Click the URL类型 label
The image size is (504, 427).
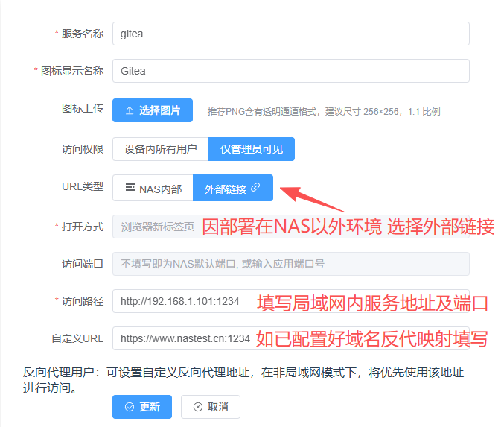click(x=83, y=186)
